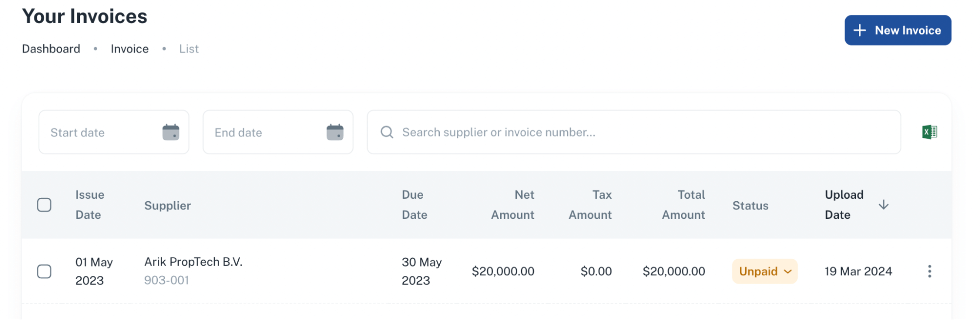Select the List breadcrumb item
Screen dimensions: 980x320
[x=189, y=48]
